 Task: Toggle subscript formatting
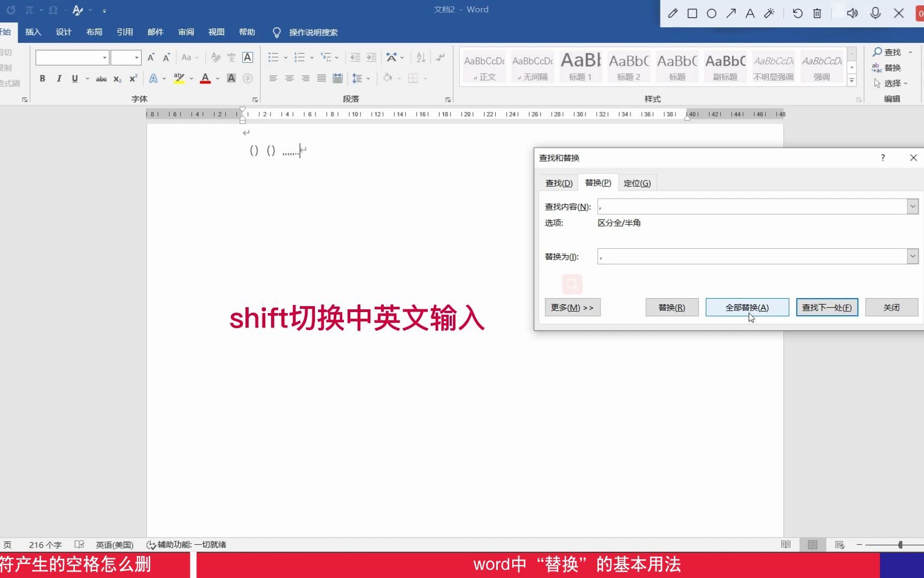pos(118,79)
